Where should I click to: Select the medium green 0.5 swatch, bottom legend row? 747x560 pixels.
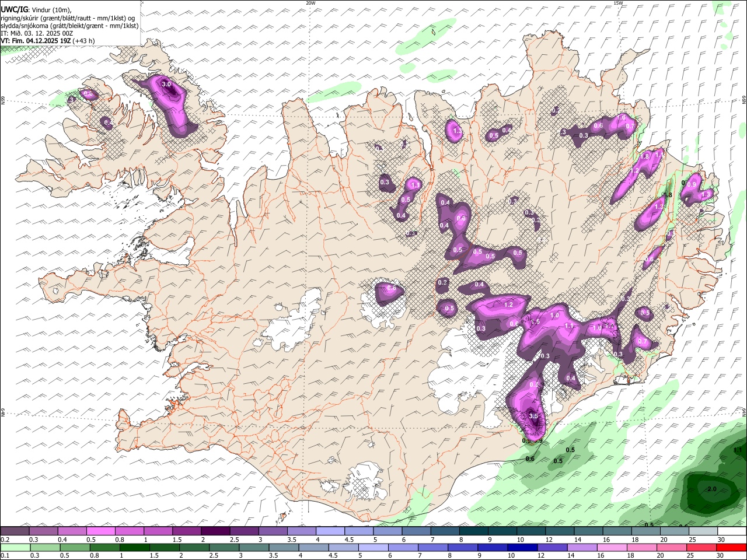pos(75,548)
